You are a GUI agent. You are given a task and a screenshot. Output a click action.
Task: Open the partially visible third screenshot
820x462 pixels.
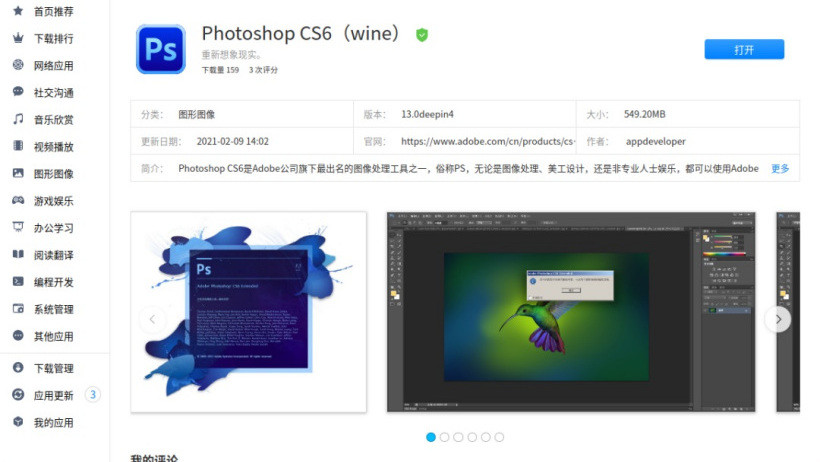coord(788,312)
